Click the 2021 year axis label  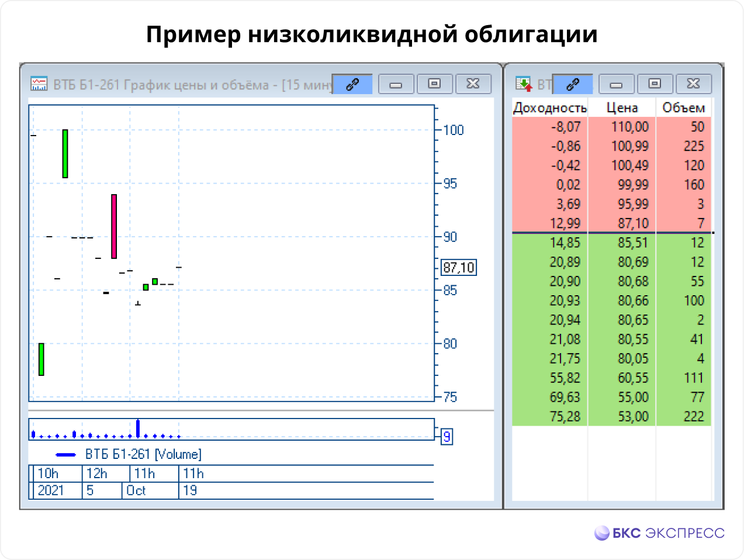[50, 490]
